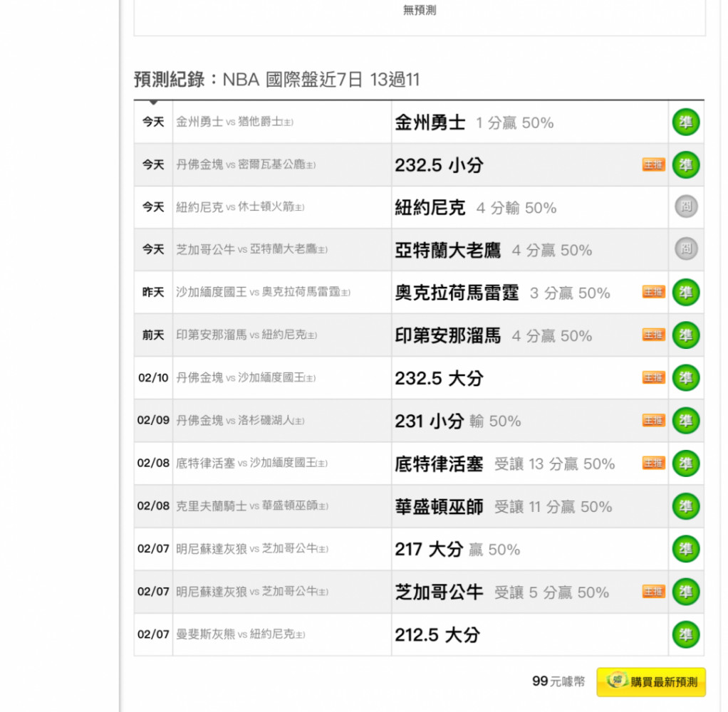Open the 丹佛金塊 vs 沙加緬度國王 matchup
This screenshot has height=712, width=728.
click(x=246, y=378)
